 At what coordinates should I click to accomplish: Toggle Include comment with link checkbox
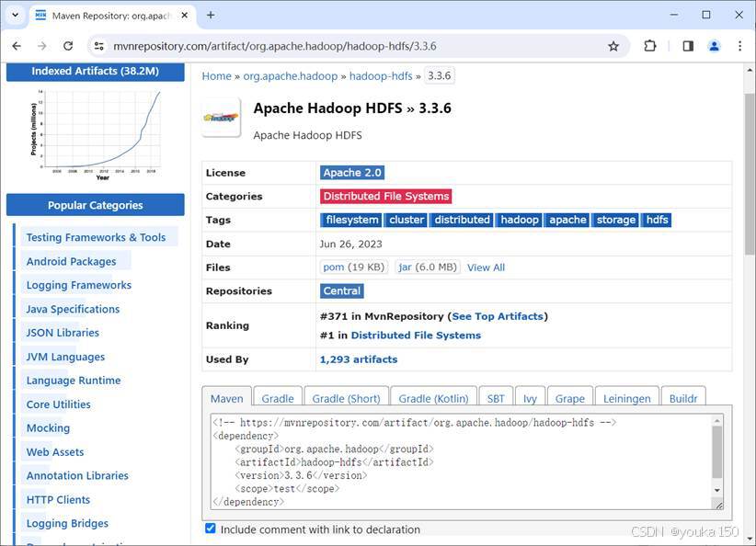click(211, 529)
